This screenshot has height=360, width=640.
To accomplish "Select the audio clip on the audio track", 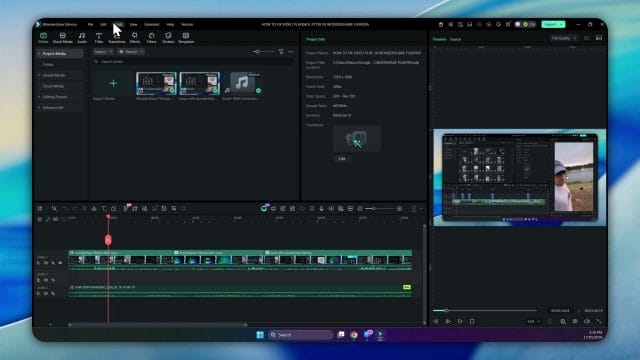I will [x=240, y=290].
